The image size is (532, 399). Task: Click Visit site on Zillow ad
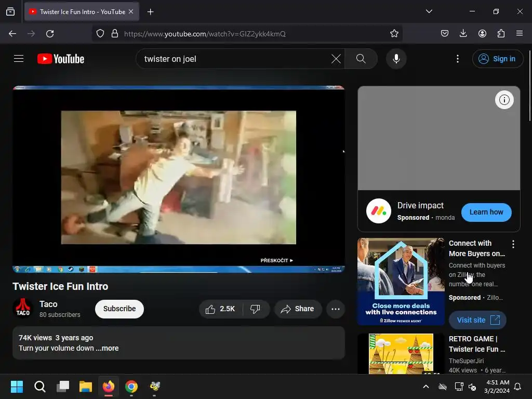point(478,320)
